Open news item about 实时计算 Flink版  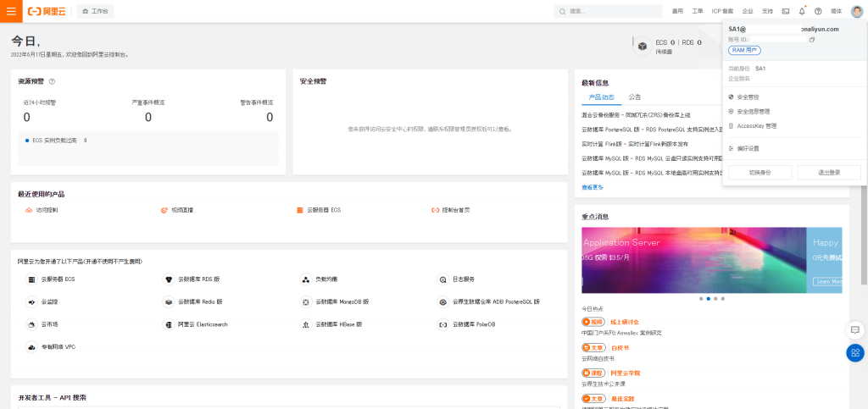click(635, 144)
